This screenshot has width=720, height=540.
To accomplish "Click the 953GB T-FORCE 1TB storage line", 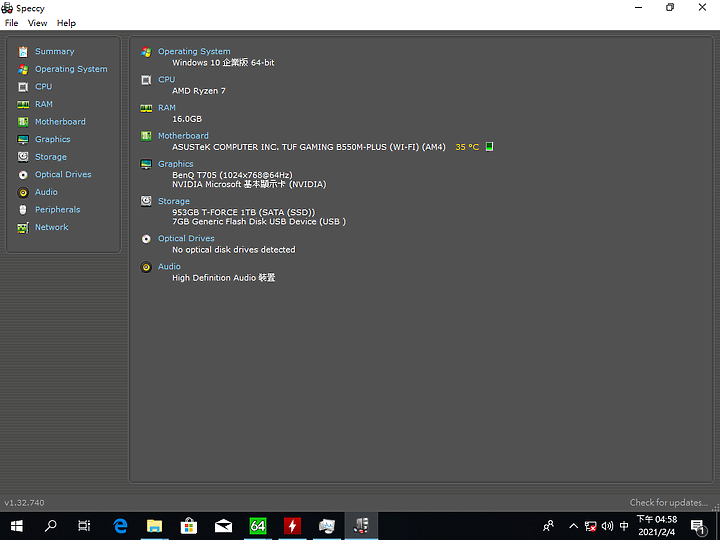I will [x=243, y=212].
